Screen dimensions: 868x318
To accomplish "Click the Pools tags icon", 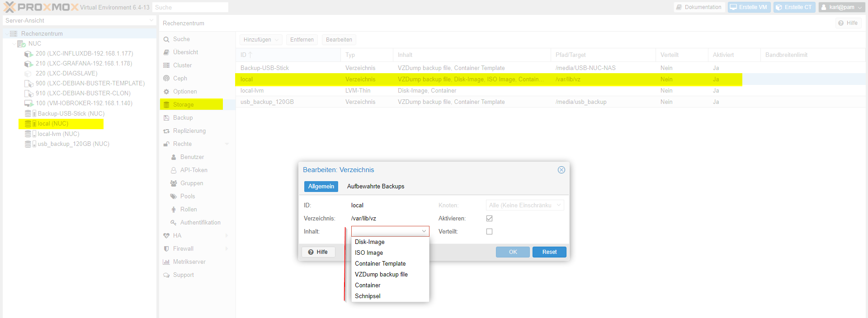I will coord(174,196).
